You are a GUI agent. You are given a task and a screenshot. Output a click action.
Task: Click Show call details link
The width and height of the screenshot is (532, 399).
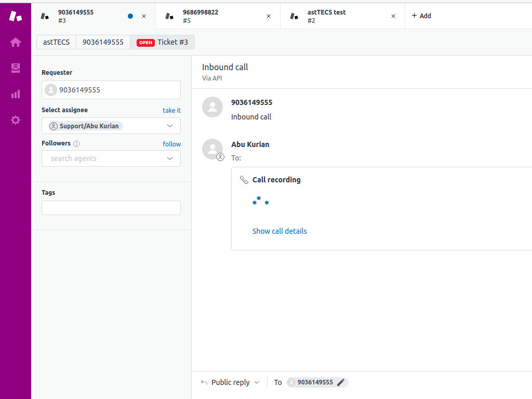point(280,231)
